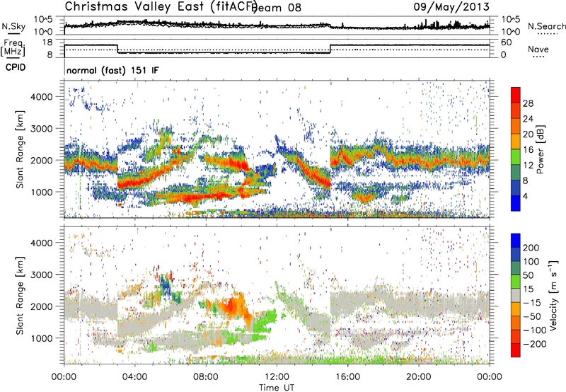Click the "200" label on velocity colorbar
566x392 pixels.
coord(531,248)
